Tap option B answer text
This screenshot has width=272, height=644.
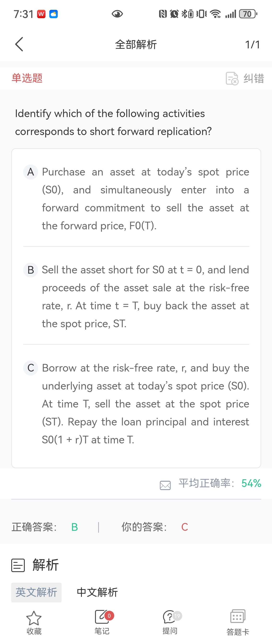pos(146,297)
